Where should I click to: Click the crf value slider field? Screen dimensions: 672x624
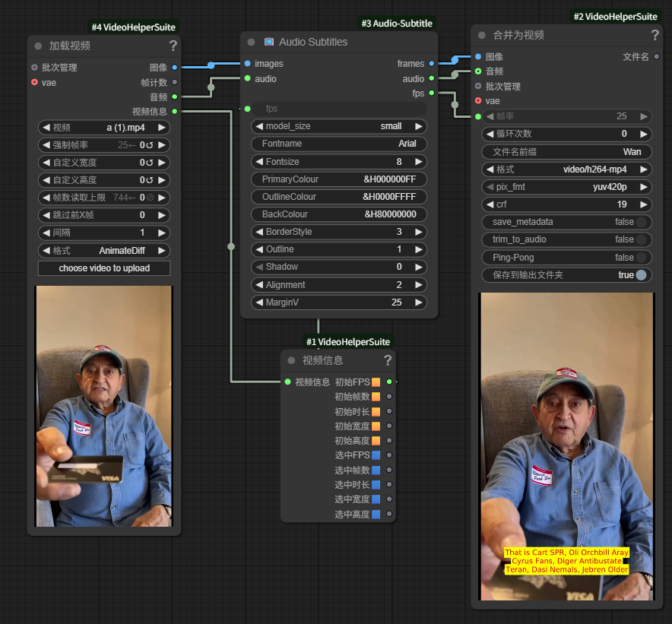tap(567, 204)
